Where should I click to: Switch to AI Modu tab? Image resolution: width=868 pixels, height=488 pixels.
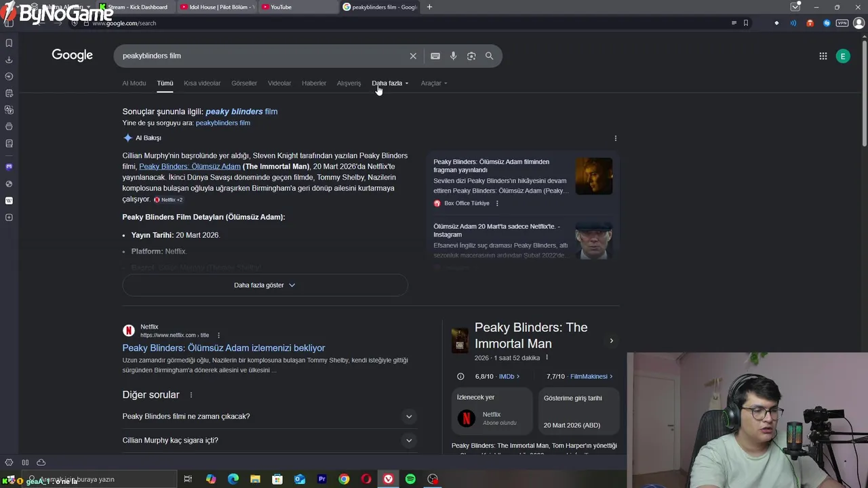coord(134,83)
